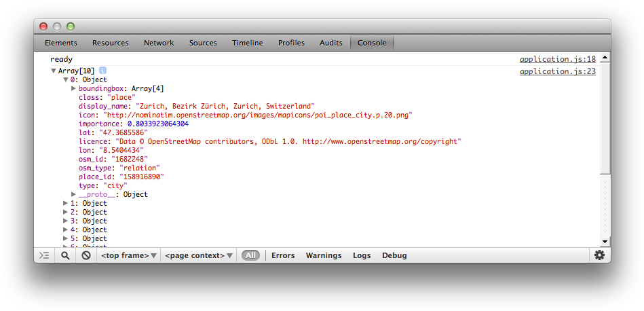Viewport: 644px width, 311px height.
Task: Collapse the 0: Object tree node
Action: tap(66, 79)
